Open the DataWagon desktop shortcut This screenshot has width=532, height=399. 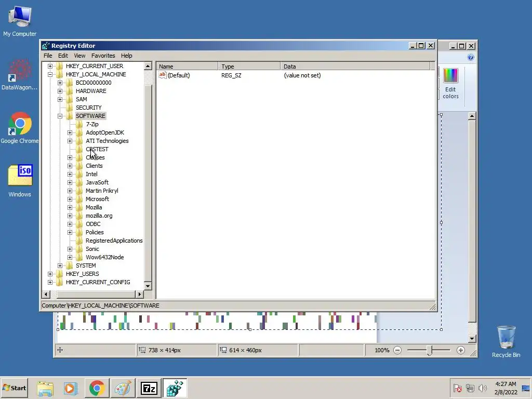click(x=19, y=75)
